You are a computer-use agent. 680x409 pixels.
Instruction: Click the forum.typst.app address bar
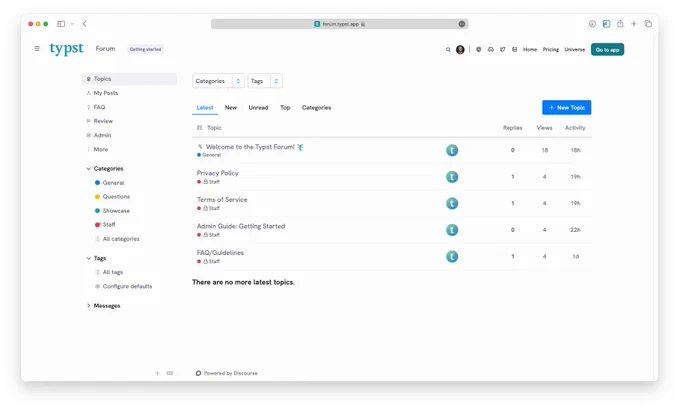pyautogui.click(x=340, y=24)
